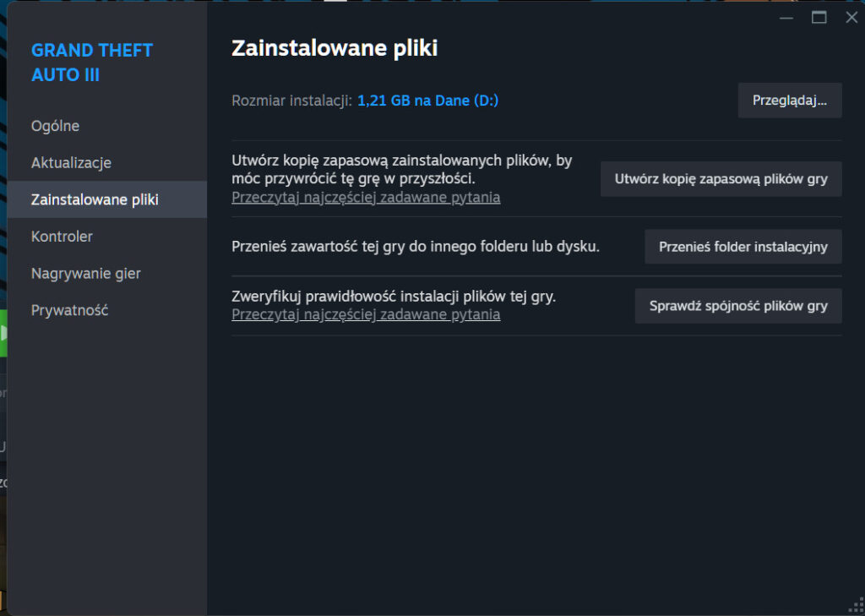Open the FAQ link under verify description
The image size is (865, 616).
point(366,314)
